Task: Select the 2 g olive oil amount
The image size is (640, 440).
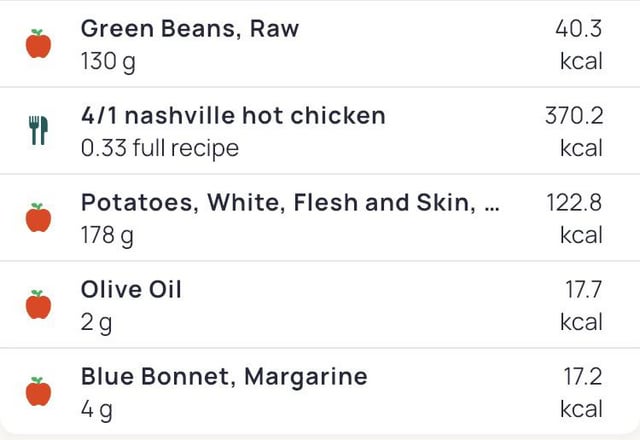Action: (96, 323)
